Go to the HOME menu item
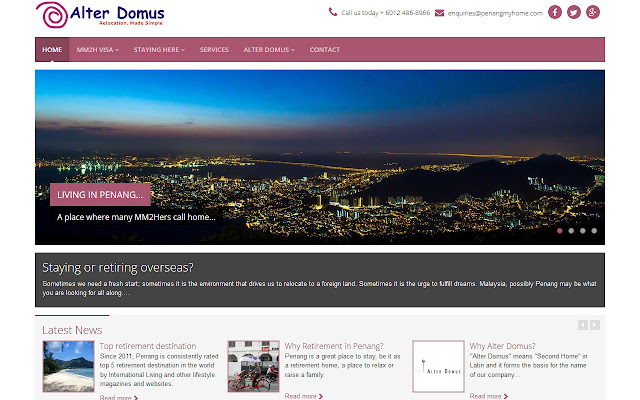Screen dimensions: 640x400 (52, 50)
